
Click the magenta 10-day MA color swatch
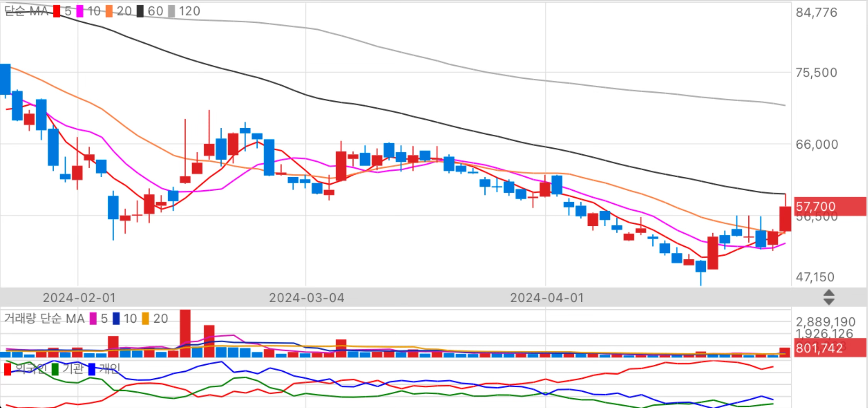coord(80,11)
